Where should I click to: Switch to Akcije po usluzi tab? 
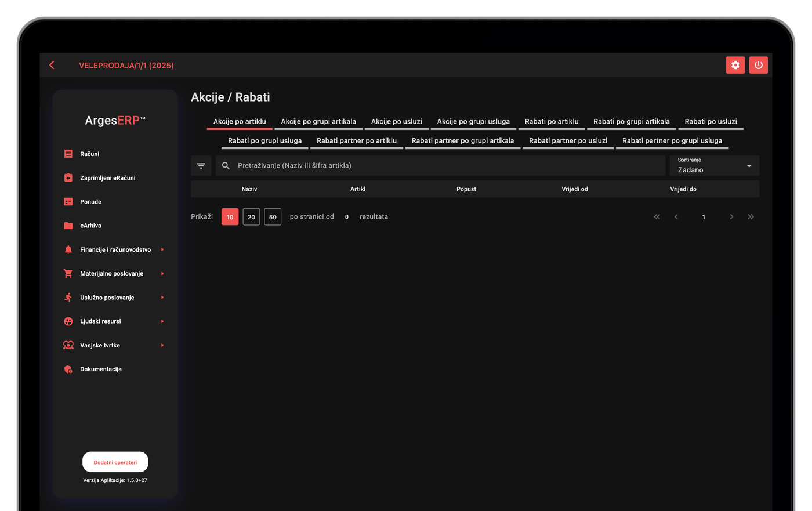pos(397,121)
